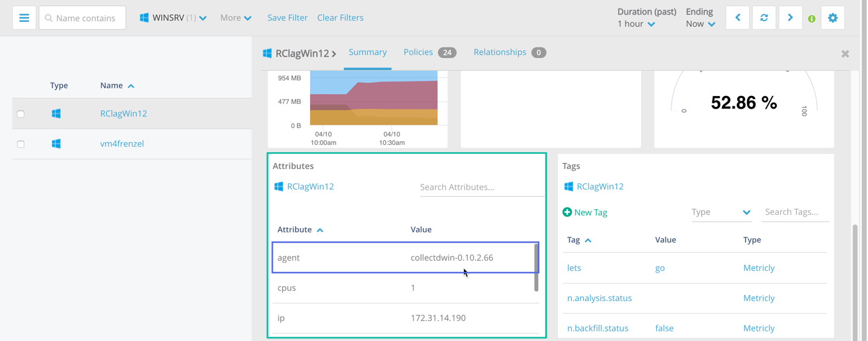Click RClagWin12 link in Tags panel
The height and width of the screenshot is (341, 868).
(x=600, y=186)
